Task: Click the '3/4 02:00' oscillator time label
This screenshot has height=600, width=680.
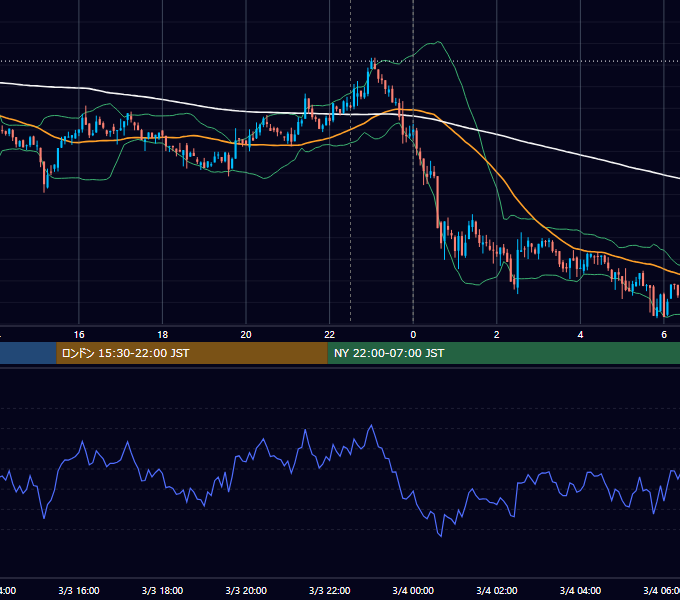Action: point(497,591)
